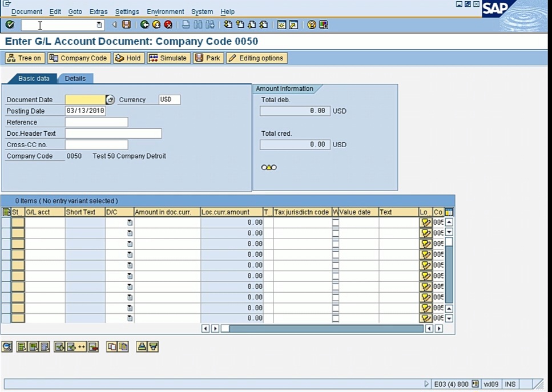Click the sort descending icon
552x392 pixels.
[x=154, y=347]
